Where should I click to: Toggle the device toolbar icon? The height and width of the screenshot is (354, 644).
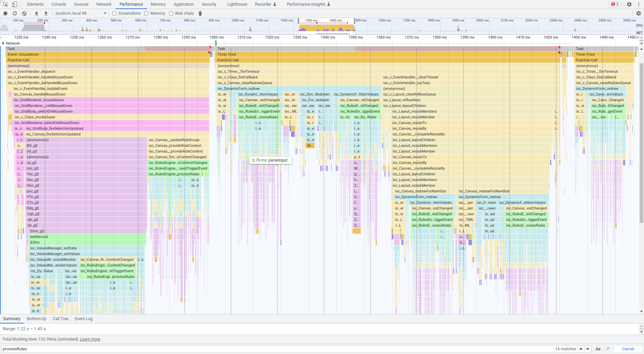(14, 4)
